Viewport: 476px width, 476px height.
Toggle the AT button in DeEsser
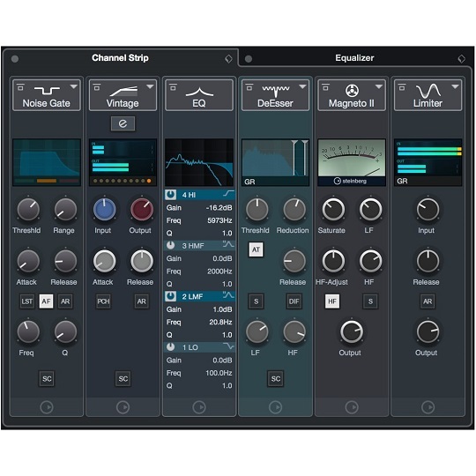tap(256, 249)
